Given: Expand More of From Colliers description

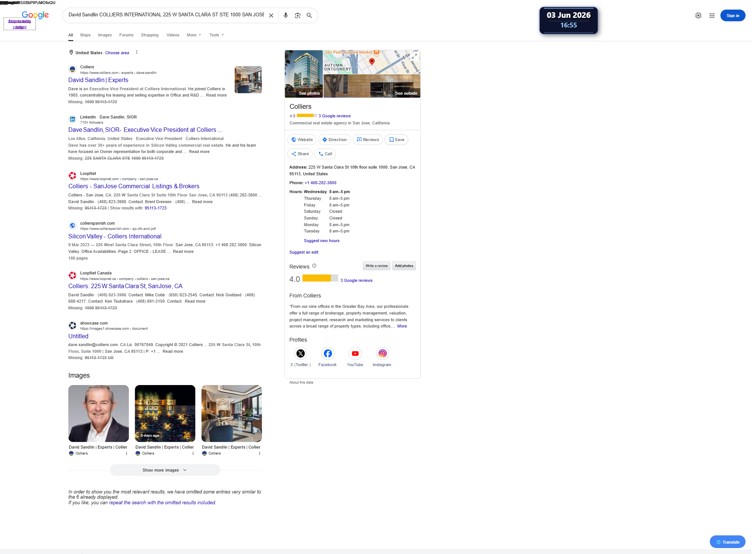Looking at the screenshot, I should (402, 326).
